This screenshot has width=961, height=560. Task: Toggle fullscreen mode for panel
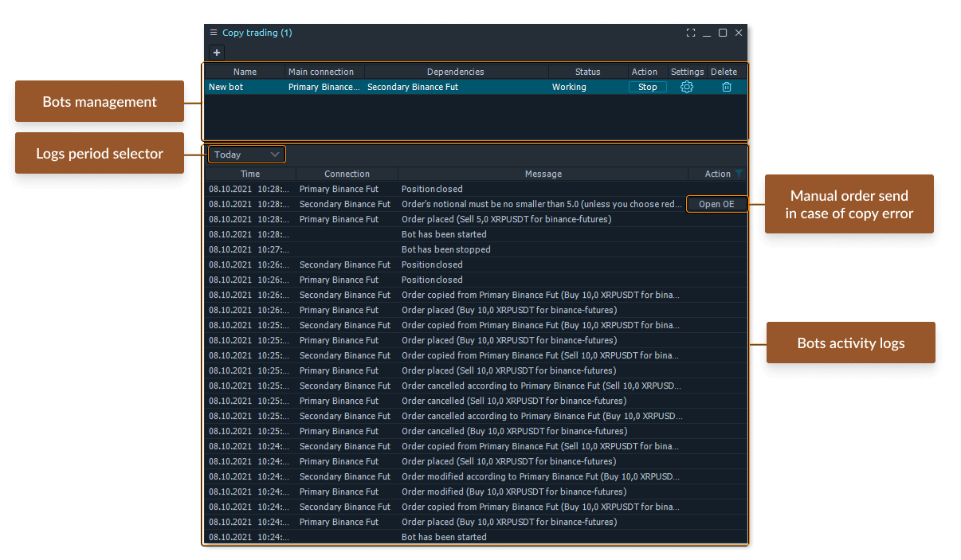(x=691, y=33)
